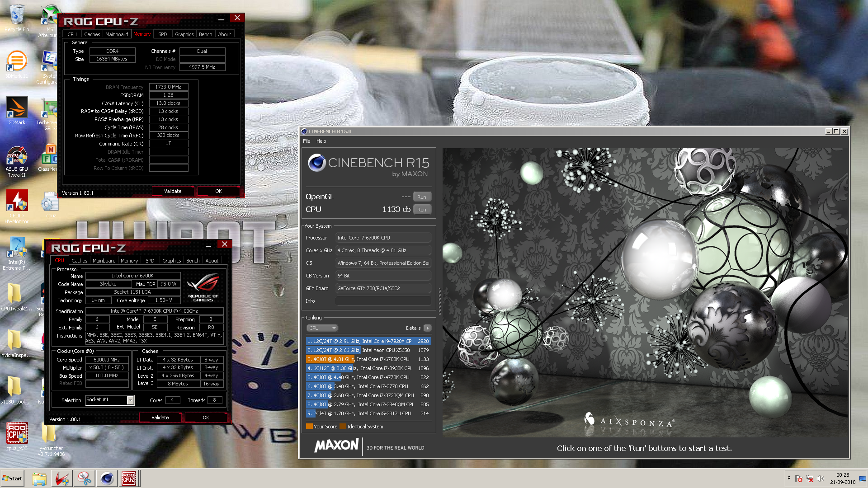Launch the cpuz_x32 ROG shortcut
The height and width of the screenshot is (488, 868).
[x=17, y=436]
